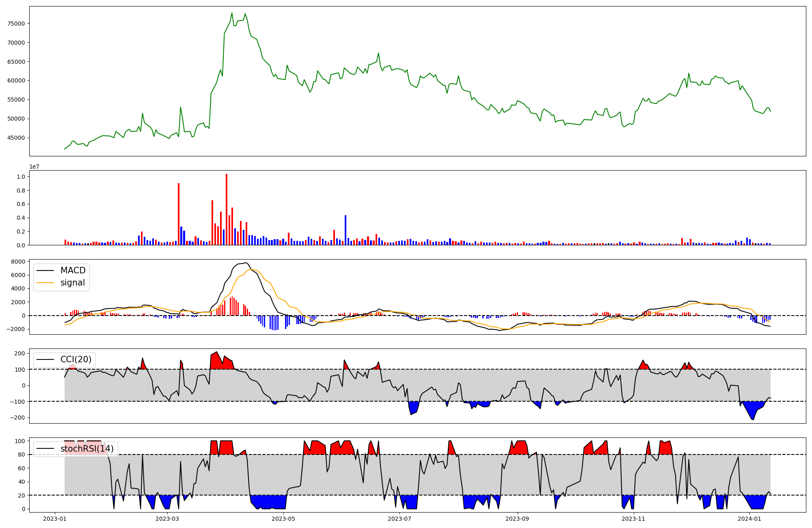Click the tall blue volume bar near June
This screenshot has height=528, width=812.
[346, 230]
